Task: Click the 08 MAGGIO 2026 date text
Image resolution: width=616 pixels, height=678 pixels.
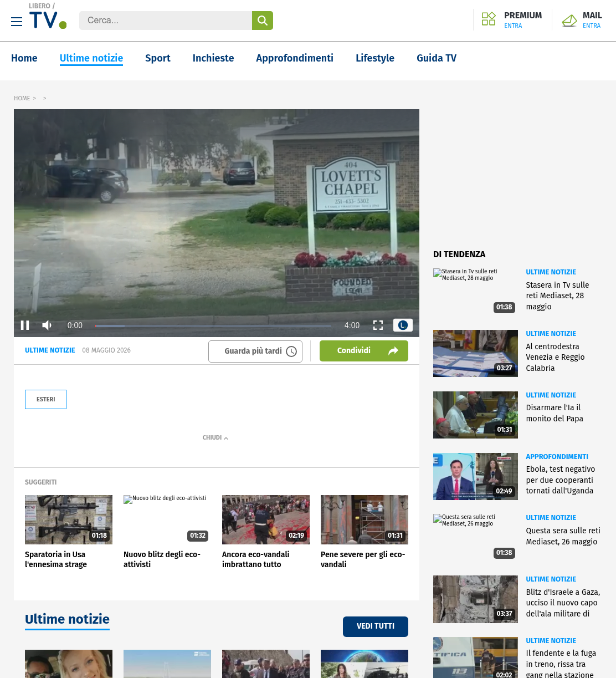Action: [x=106, y=350]
